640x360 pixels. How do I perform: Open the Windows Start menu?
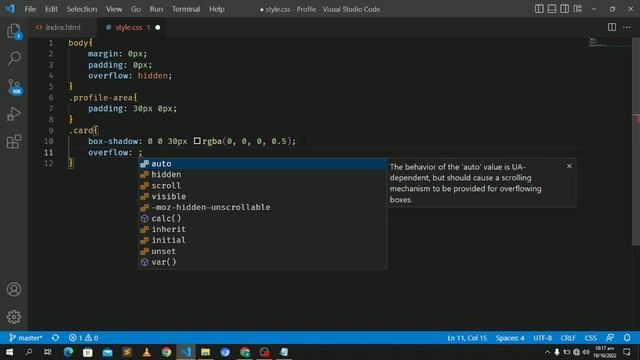[x=9, y=352]
